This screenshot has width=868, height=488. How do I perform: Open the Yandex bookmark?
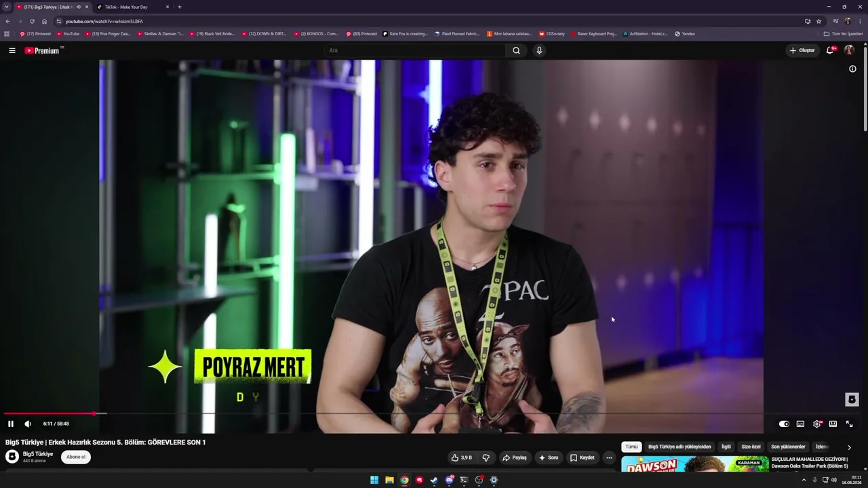(x=685, y=34)
